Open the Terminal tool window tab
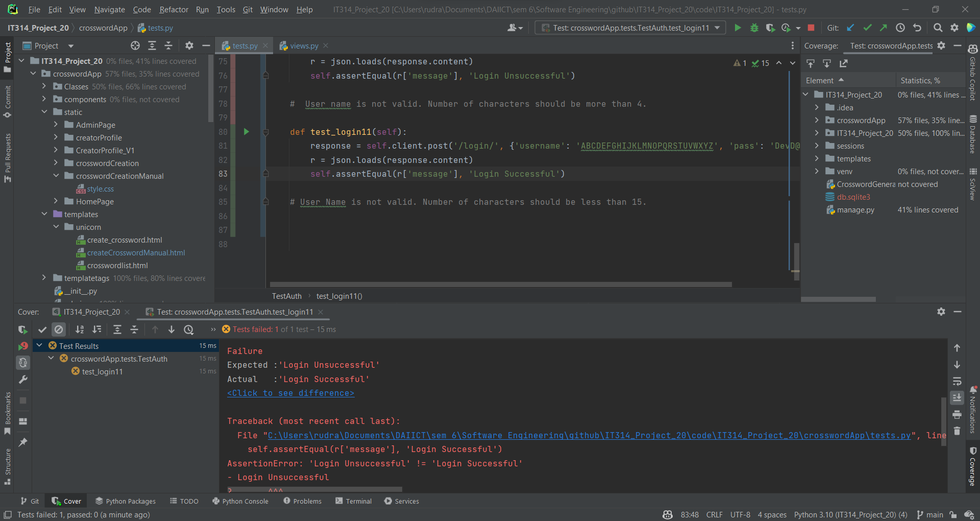 click(353, 501)
